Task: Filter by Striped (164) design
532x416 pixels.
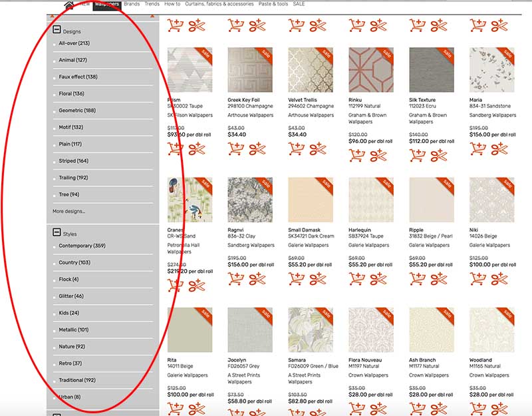Action: point(74,161)
